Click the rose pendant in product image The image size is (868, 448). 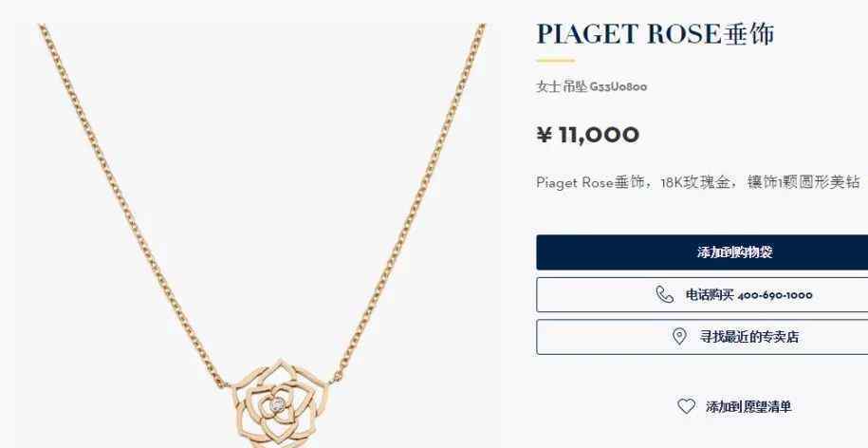[277, 404]
